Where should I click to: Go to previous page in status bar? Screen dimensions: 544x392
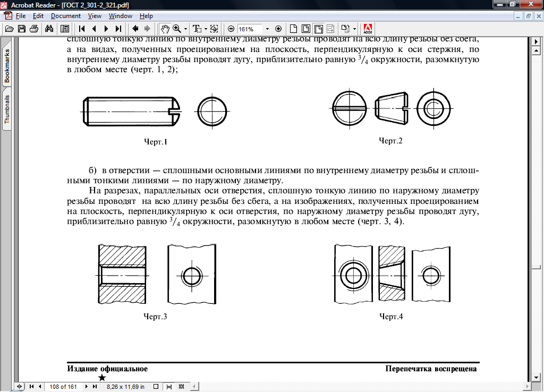pyautogui.click(x=40, y=387)
